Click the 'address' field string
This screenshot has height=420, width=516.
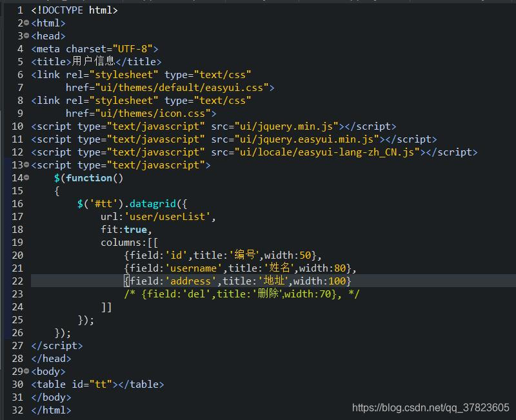[x=190, y=281]
